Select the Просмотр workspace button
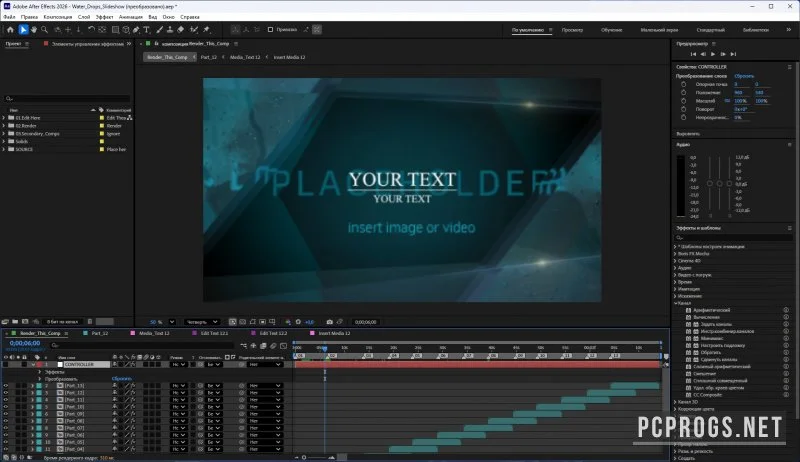Viewport: 800px width, 462px height. [x=572, y=30]
